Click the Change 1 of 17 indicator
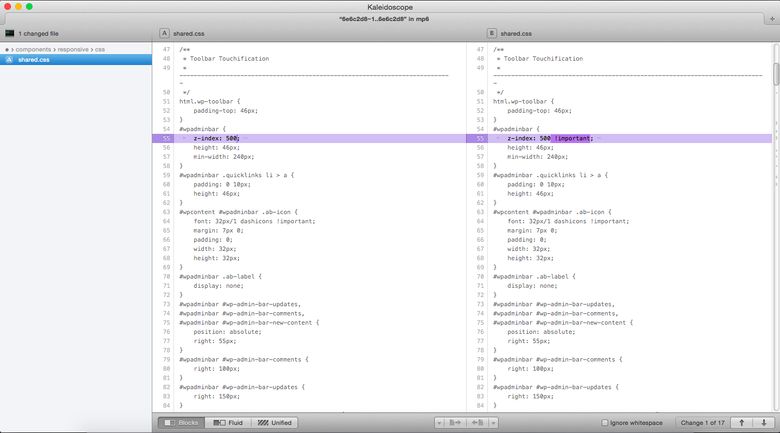This screenshot has width=780, height=433. click(x=702, y=423)
